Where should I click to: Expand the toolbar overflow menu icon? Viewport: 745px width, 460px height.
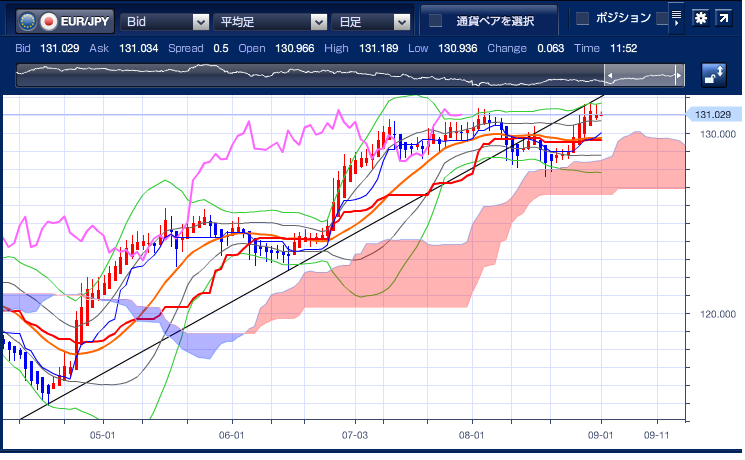pos(676,19)
